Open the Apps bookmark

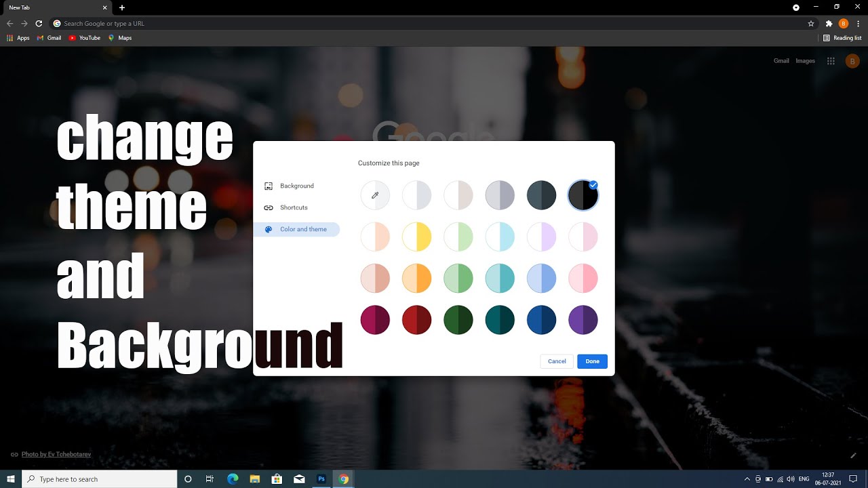click(18, 38)
